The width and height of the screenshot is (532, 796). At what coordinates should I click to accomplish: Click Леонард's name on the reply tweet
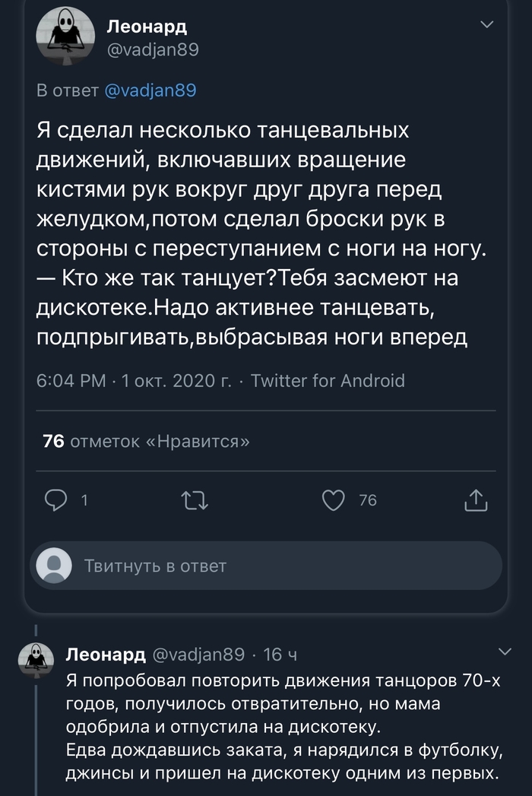click(106, 654)
